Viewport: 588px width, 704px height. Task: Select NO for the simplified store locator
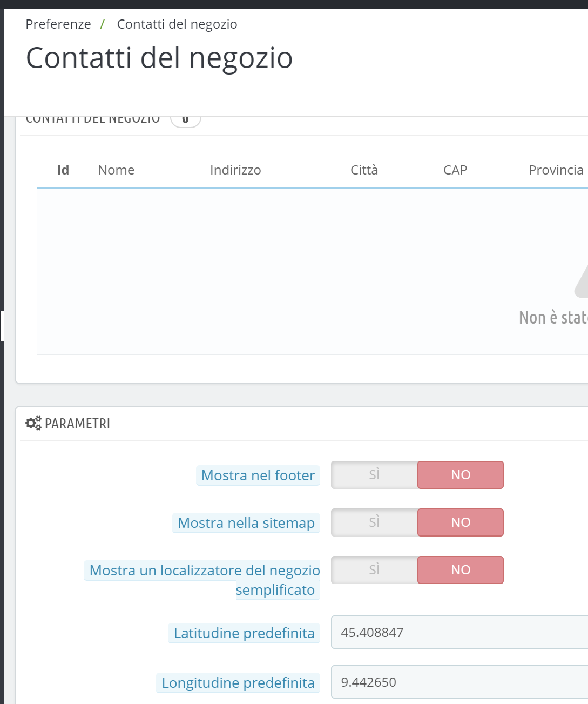[x=461, y=570]
